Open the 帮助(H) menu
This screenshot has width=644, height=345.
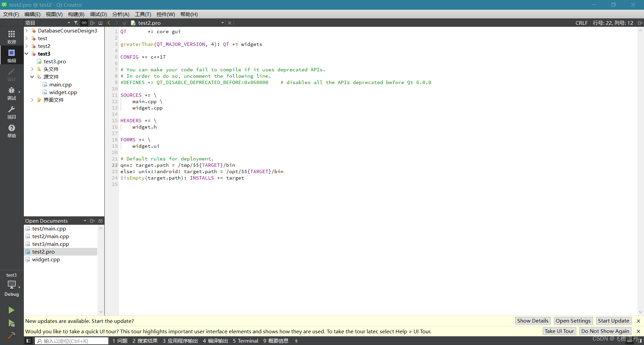(x=189, y=14)
